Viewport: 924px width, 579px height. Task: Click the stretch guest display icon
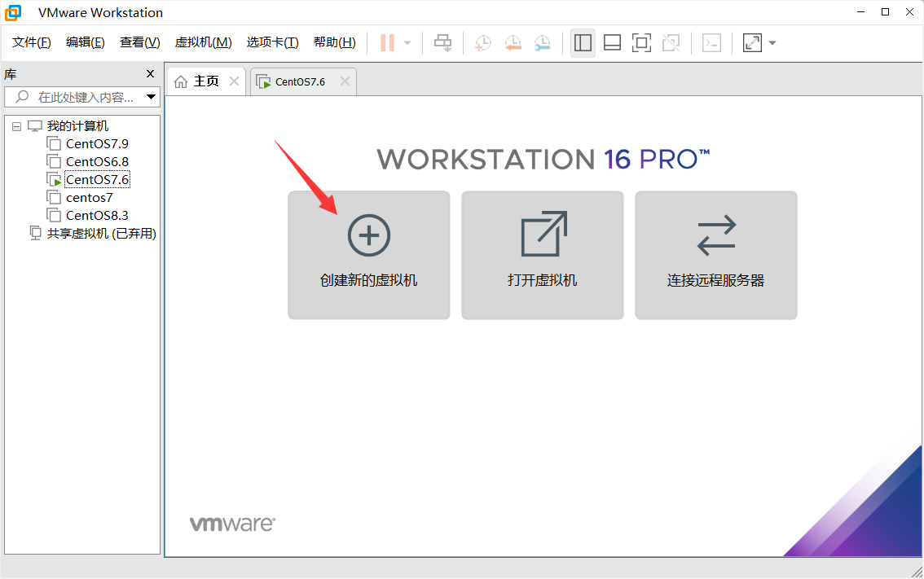[753, 42]
